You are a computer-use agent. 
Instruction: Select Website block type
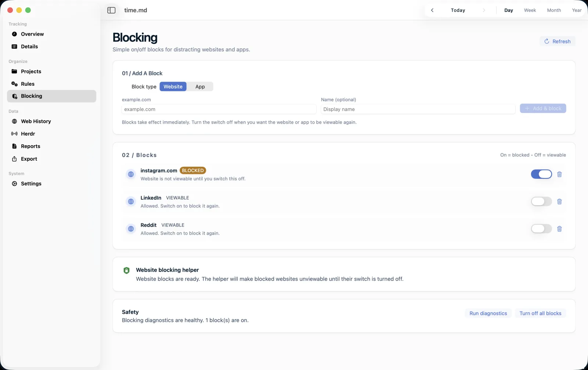[x=173, y=87]
